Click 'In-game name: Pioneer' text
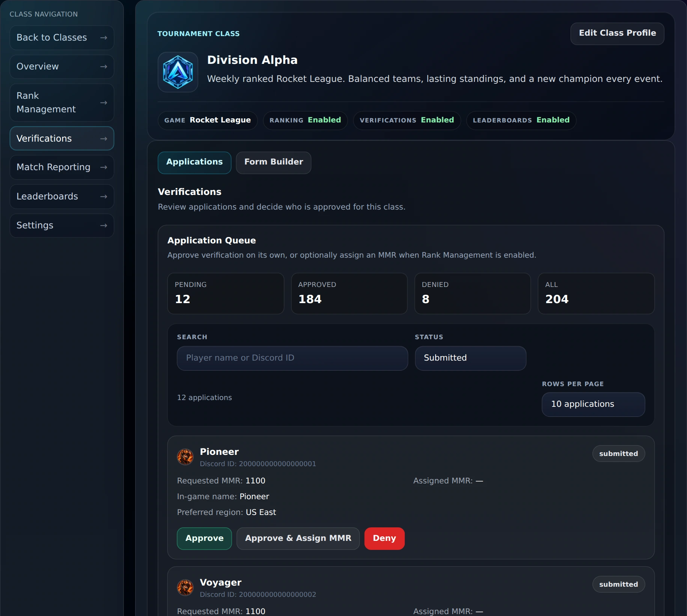687x616 pixels. pyautogui.click(x=223, y=497)
